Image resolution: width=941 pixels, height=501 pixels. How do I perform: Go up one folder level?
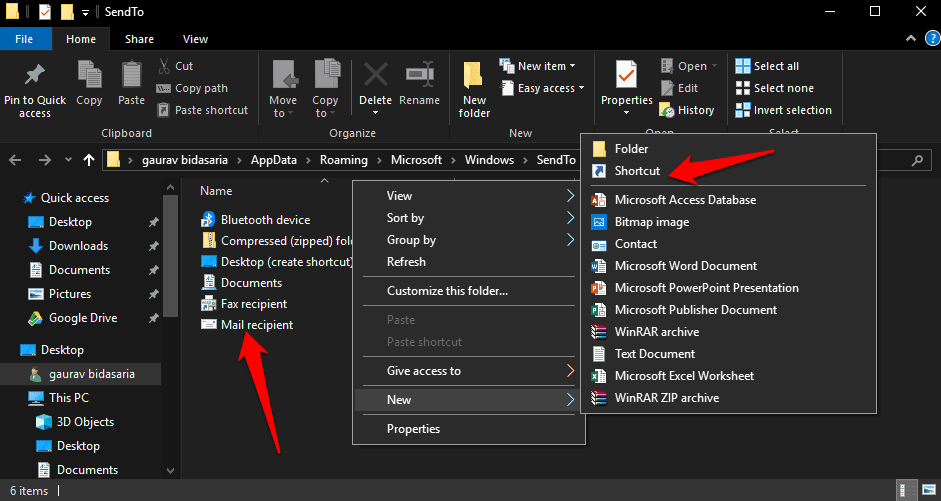89,160
